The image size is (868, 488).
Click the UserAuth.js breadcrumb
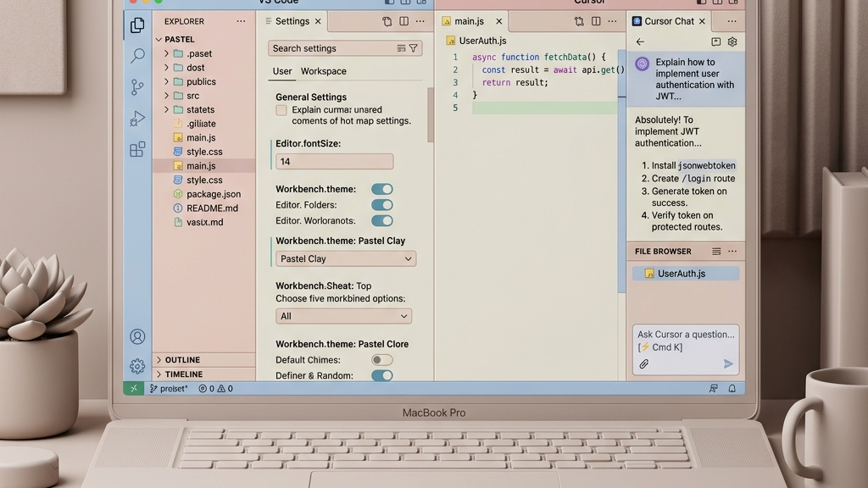tap(482, 41)
